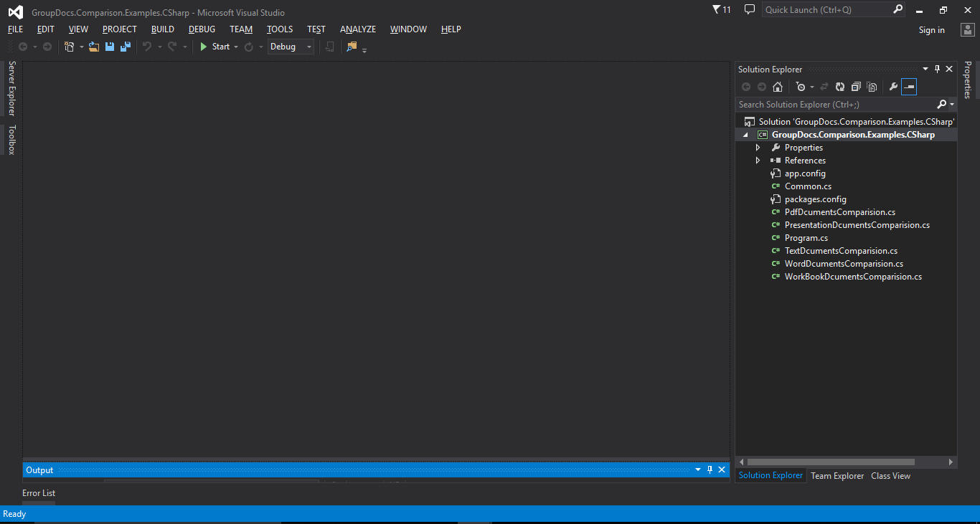Toggle Preview Selected Items button

pos(909,87)
